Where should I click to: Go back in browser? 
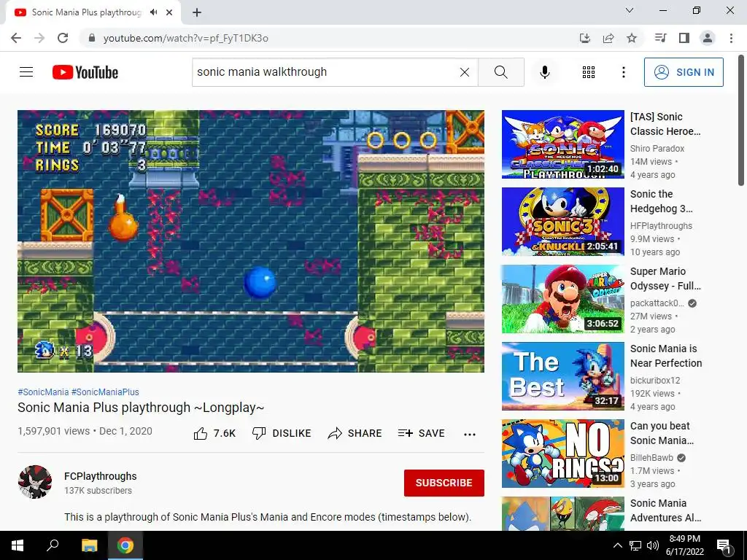(x=16, y=38)
